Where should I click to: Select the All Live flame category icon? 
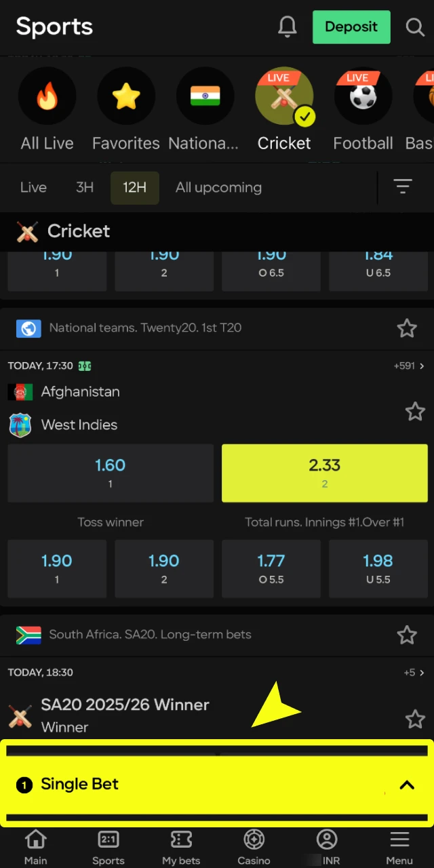tap(47, 96)
